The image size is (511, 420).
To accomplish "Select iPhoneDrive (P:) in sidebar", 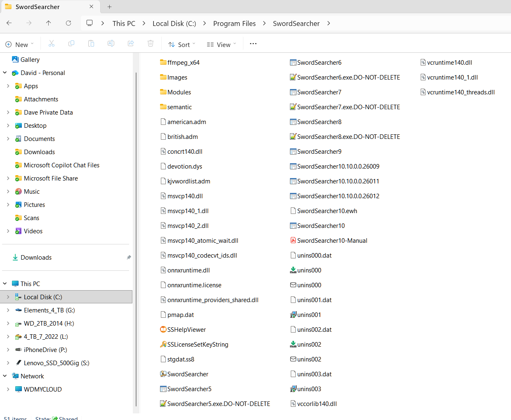I will click(x=45, y=350).
